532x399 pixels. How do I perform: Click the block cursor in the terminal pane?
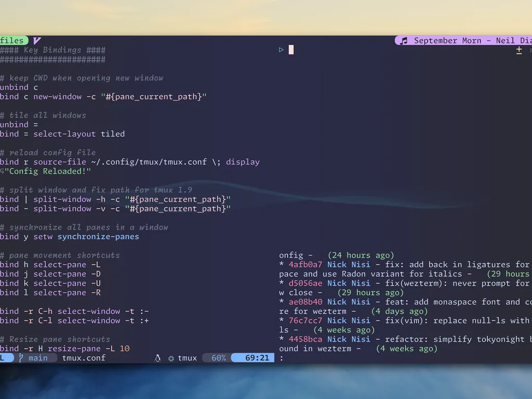(291, 49)
